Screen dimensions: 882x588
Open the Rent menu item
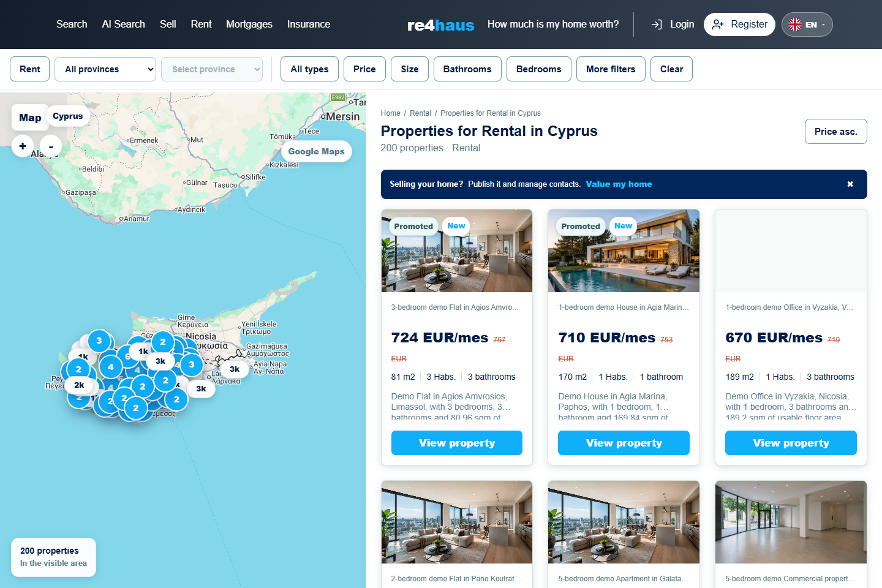coord(201,24)
